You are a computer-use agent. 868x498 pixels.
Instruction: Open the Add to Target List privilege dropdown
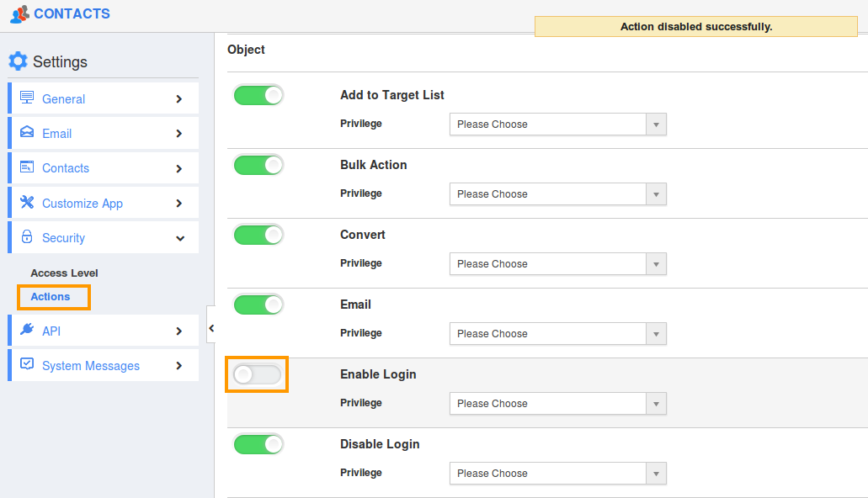coord(656,124)
